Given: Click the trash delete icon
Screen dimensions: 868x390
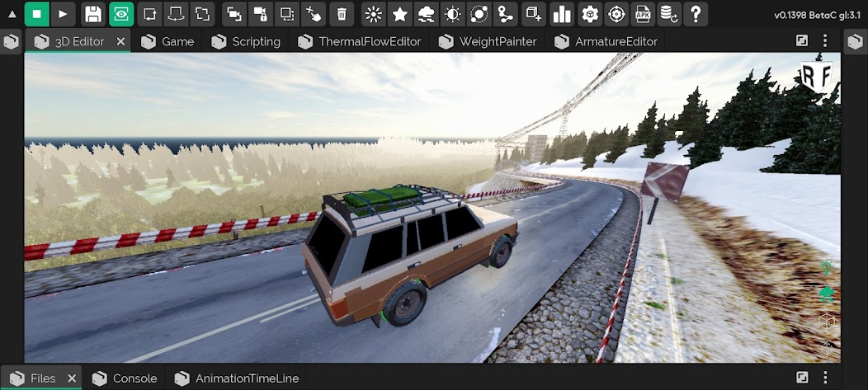Looking at the screenshot, I should [x=342, y=13].
